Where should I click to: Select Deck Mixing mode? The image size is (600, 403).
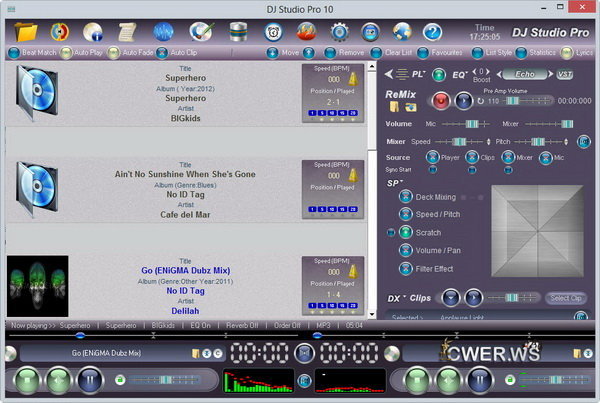tap(406, 196)
